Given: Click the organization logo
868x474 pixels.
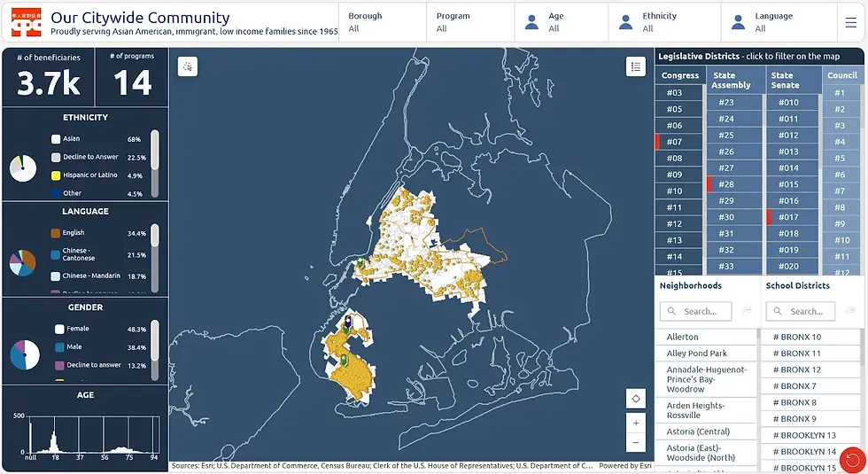Looking at the screenshot, I should click(x=26, y=22).
